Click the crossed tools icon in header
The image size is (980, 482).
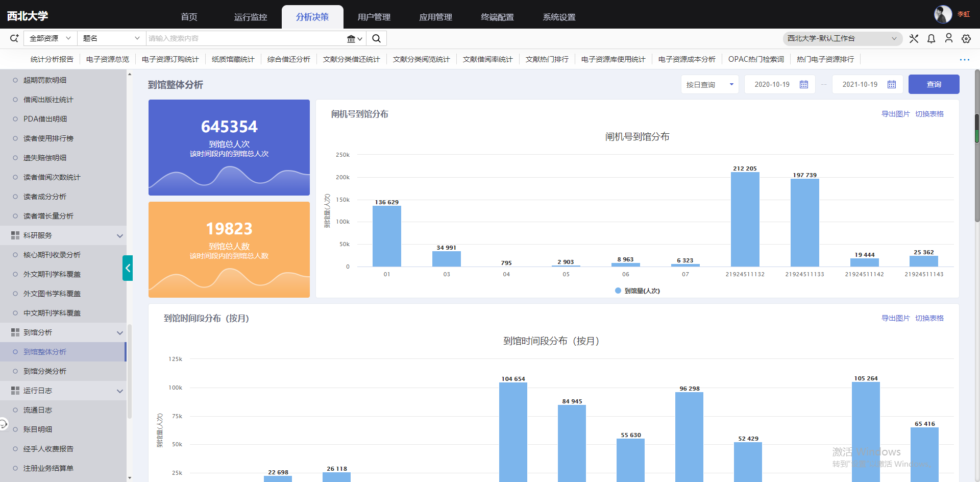point(914,39)
